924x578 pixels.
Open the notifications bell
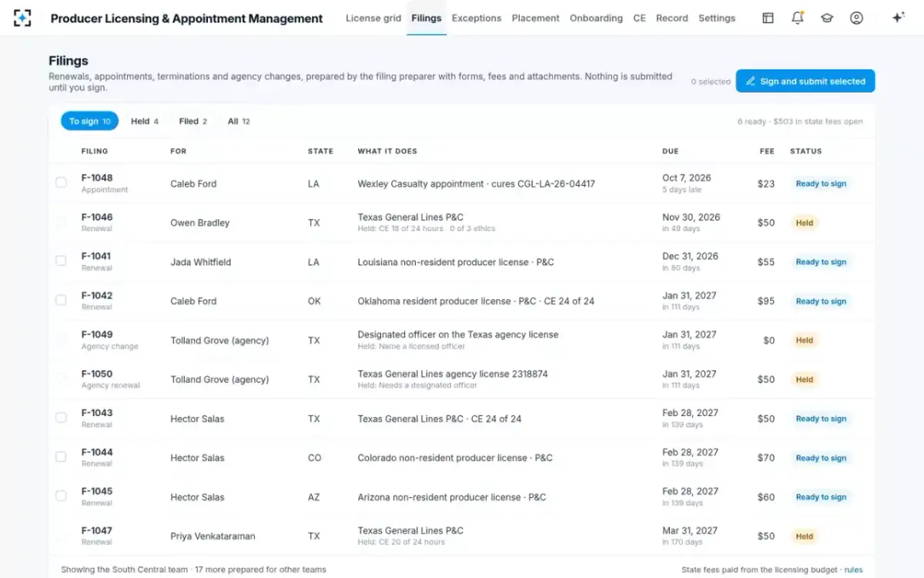(798, 18)
